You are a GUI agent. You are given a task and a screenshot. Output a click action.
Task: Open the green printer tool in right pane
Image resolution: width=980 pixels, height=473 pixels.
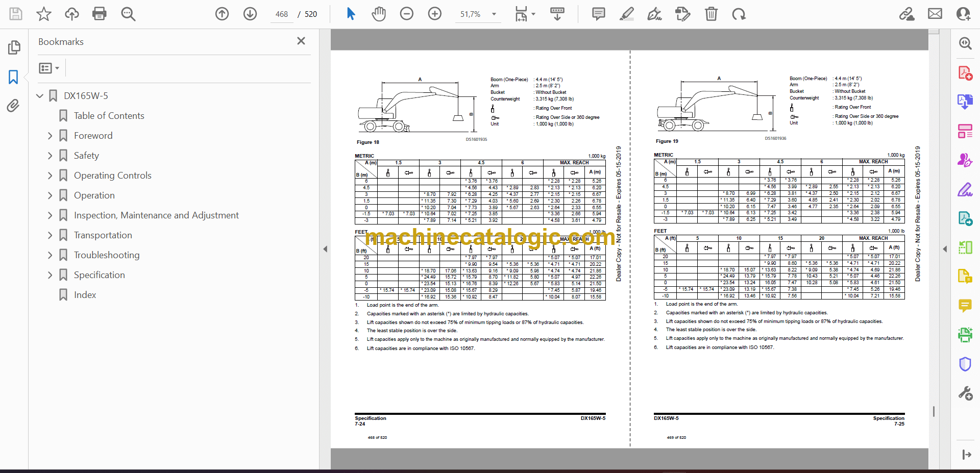[965, 335]
